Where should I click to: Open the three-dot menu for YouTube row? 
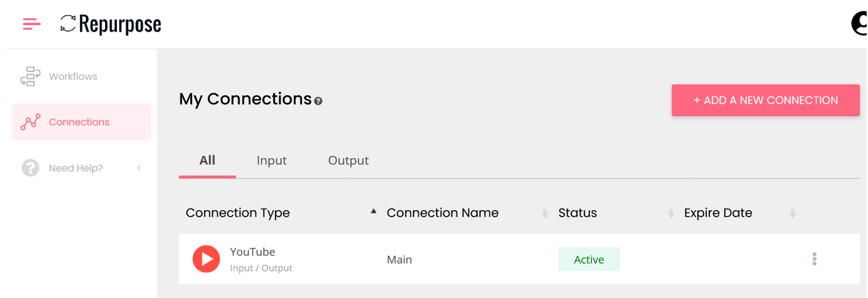(814, 259)
